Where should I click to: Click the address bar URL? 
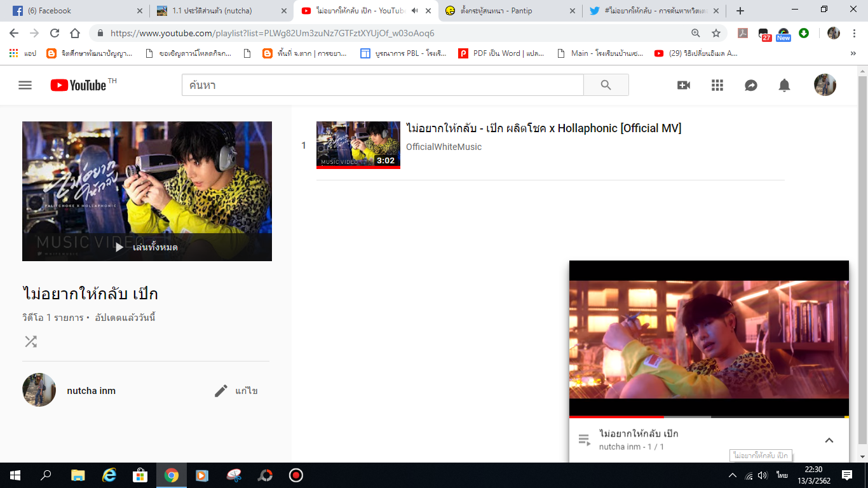273,33
